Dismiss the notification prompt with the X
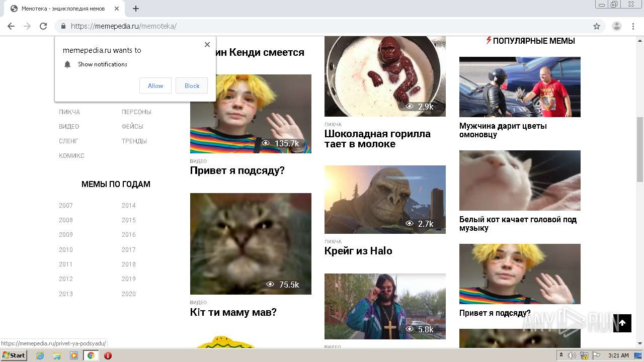 point(207,44)
